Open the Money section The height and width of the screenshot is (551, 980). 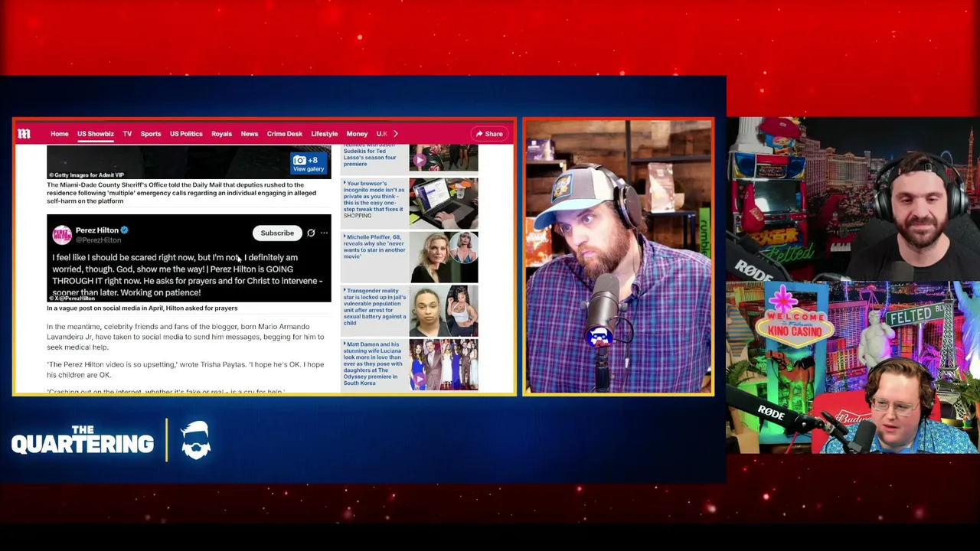coord(357,134)
